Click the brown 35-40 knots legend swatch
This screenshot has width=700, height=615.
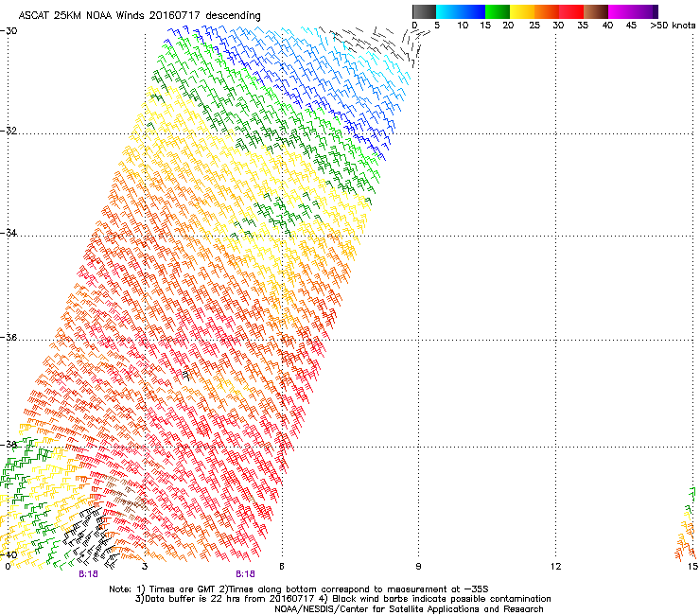[596, 11]
